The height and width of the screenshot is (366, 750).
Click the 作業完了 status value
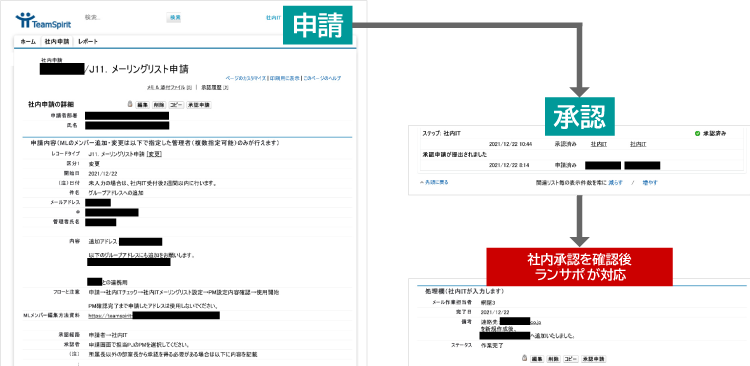click(x=491, y=345)
